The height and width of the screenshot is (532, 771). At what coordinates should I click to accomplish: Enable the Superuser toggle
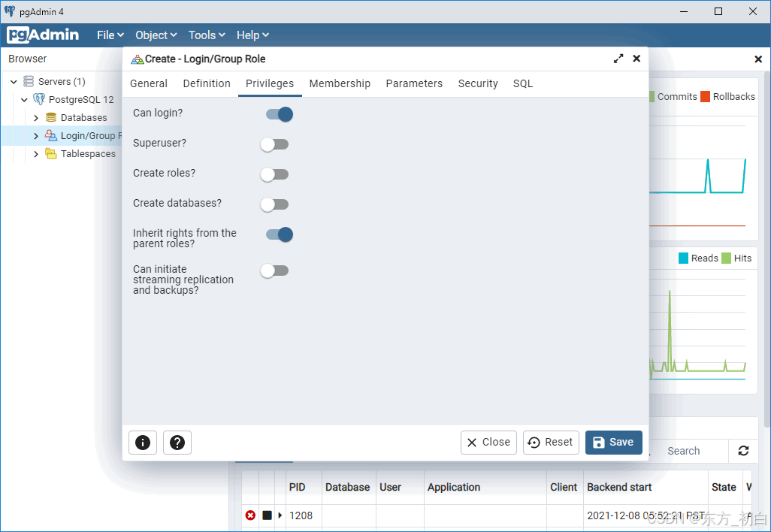(274, 144)
